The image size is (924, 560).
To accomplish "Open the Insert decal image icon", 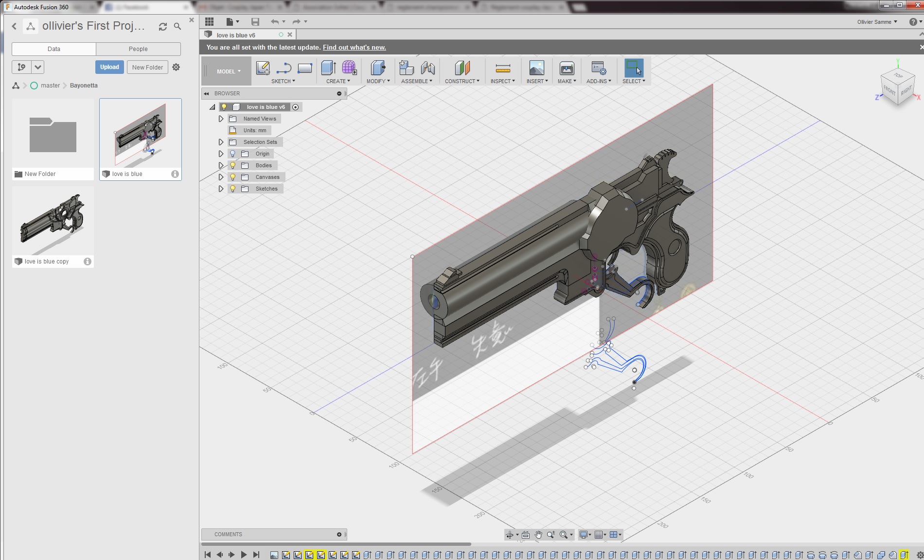I will pos(536,68).
